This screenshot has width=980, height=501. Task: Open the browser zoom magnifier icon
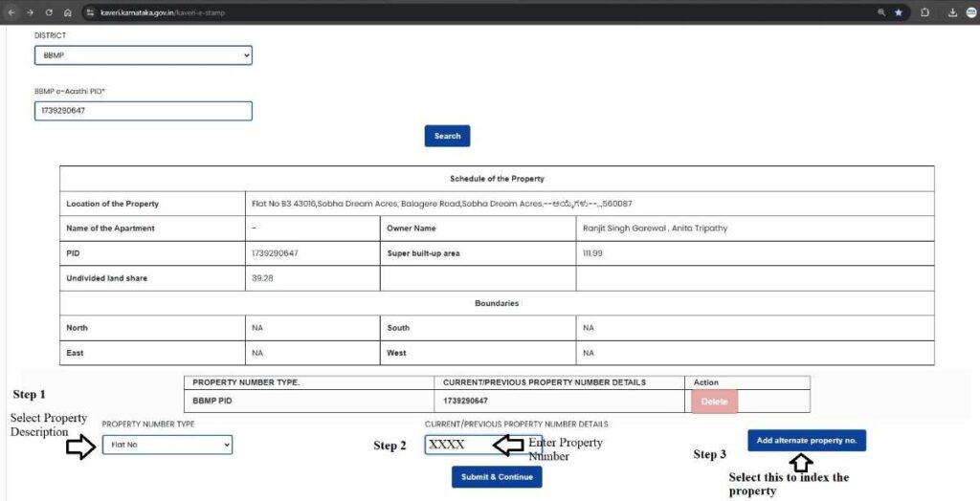[x=880, y=12]
